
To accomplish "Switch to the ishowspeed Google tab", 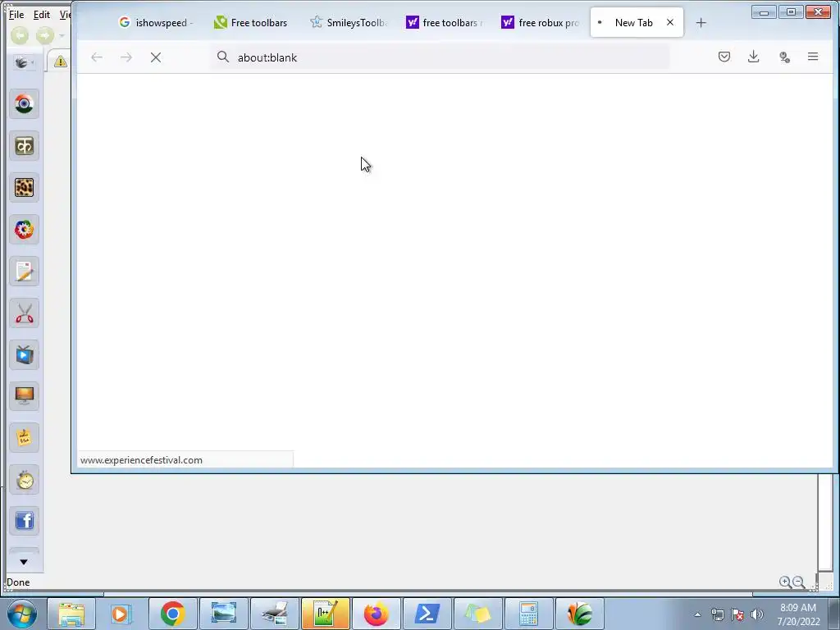I will tap(157, 22).
